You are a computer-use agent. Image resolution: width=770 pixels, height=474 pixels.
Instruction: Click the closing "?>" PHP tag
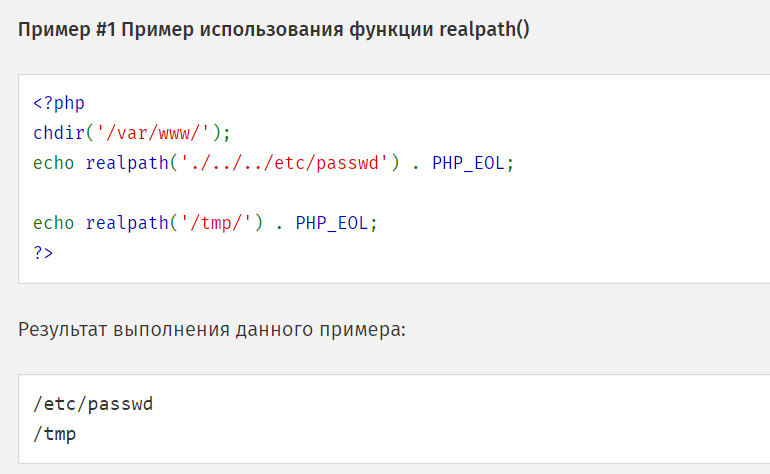pos(43,253)
